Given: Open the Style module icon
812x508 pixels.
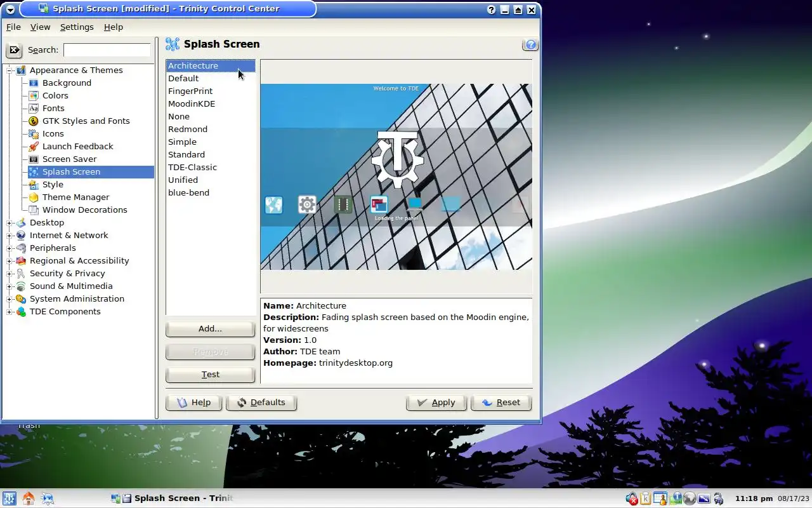Looking at the screenshot, I should [34, 184].
